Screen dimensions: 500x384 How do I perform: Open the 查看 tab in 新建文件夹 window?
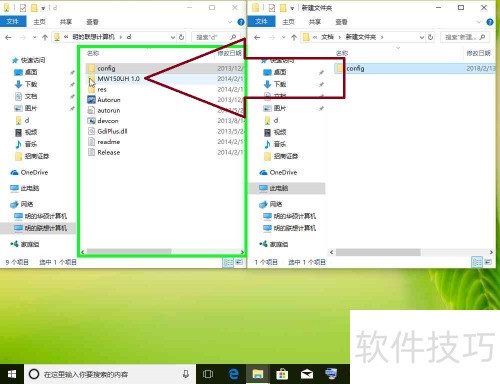point(341,22)
